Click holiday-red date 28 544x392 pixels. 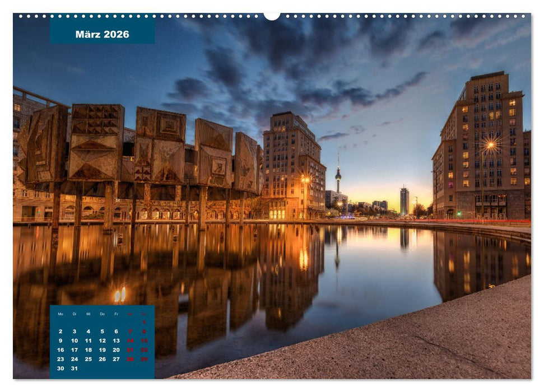130,358
